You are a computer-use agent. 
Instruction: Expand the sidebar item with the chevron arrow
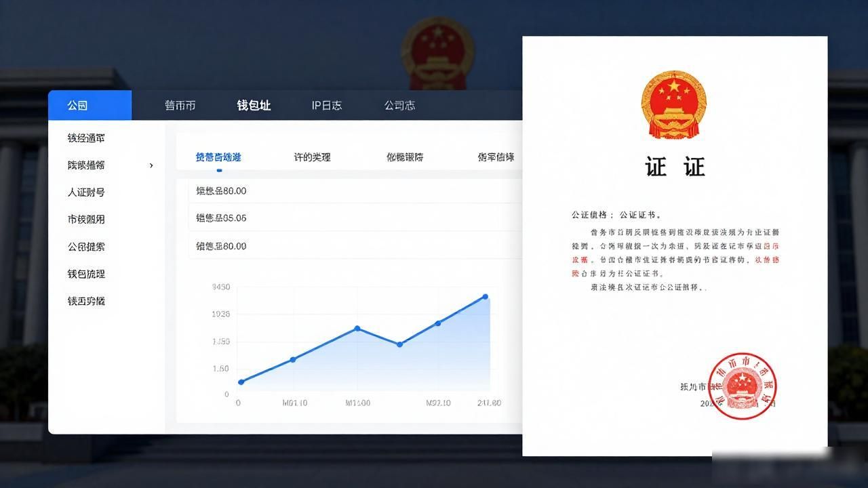pos(110,165)
